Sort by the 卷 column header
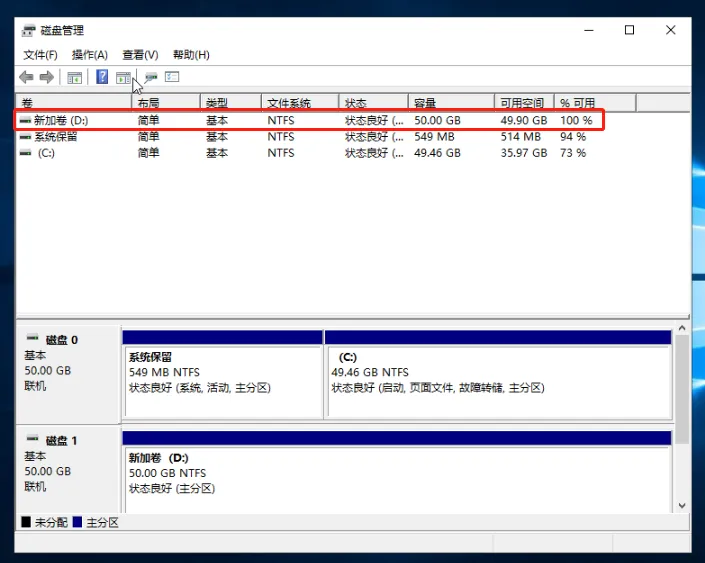This screenshot has height=563, width=705. [74, 103]
